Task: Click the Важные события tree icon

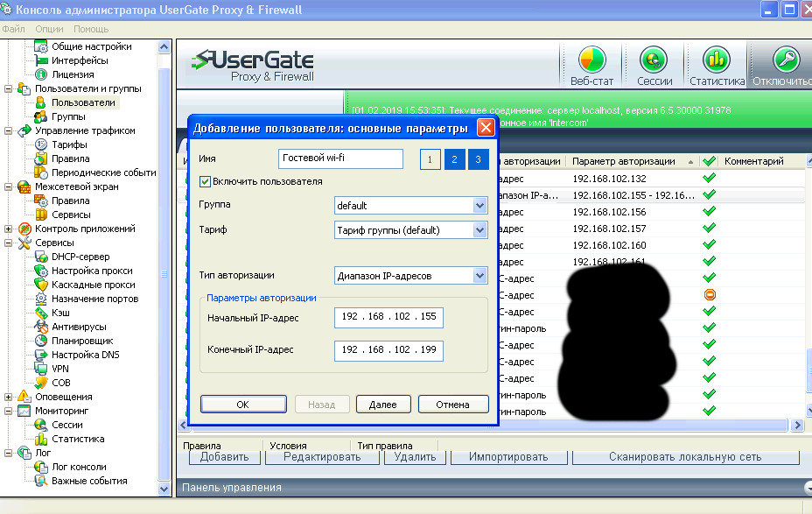Action: [41, 481]
